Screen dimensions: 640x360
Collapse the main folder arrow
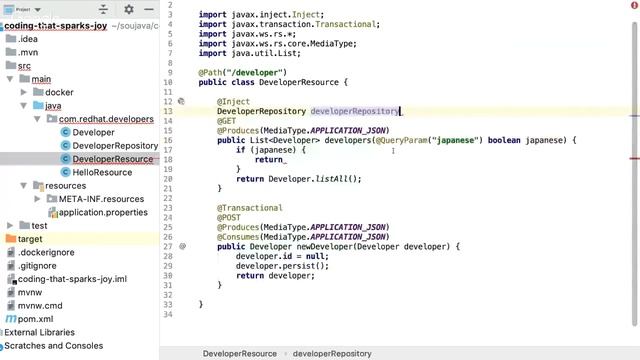coord(10,79)
